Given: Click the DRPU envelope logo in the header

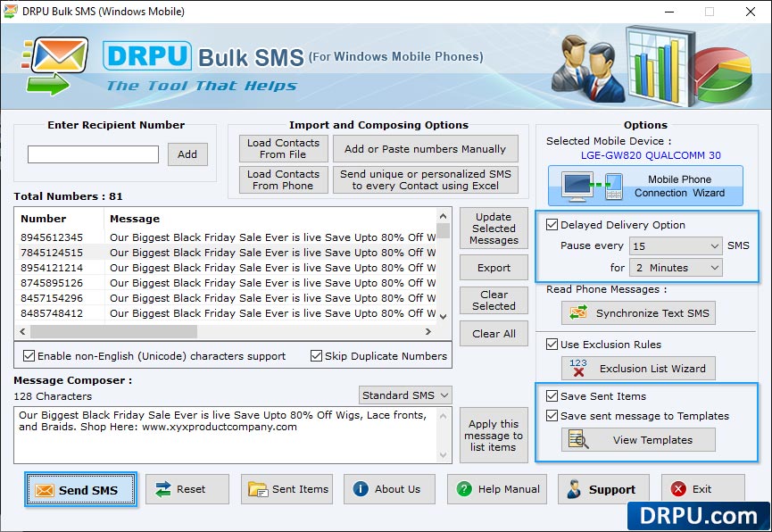Looking at the screenshot, I should [x=54, y=65].
